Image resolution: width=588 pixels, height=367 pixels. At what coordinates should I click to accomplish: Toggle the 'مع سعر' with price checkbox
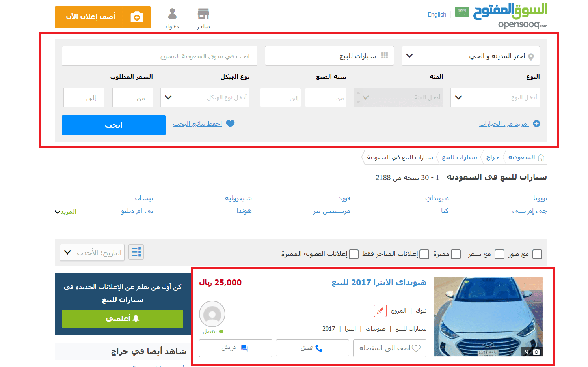tap(499, 254)
